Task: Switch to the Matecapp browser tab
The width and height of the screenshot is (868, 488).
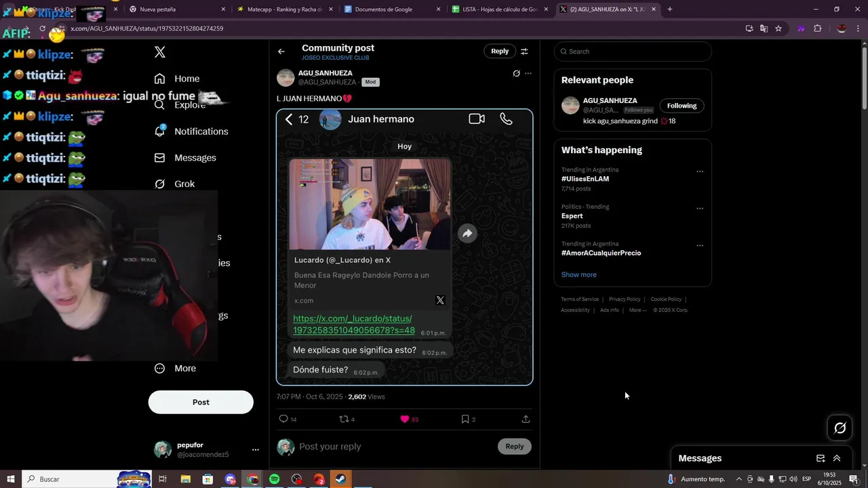Action: [284, 9]
